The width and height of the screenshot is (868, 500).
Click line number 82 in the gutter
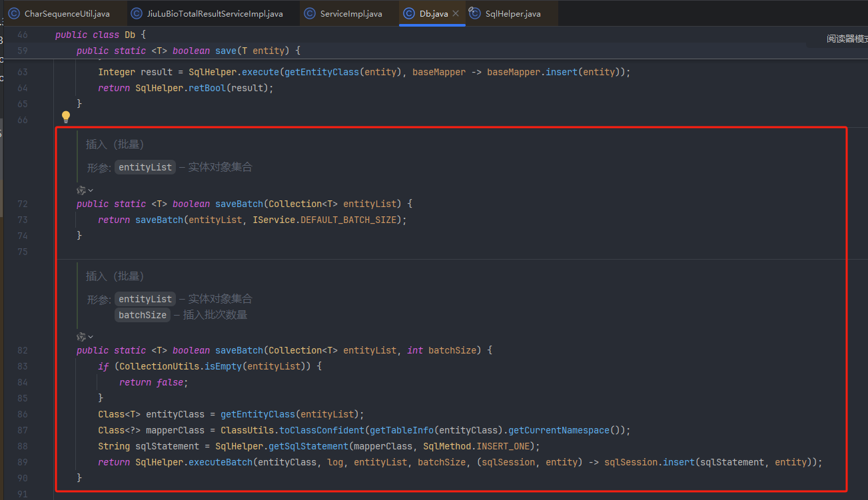click(x=23, y=350)
